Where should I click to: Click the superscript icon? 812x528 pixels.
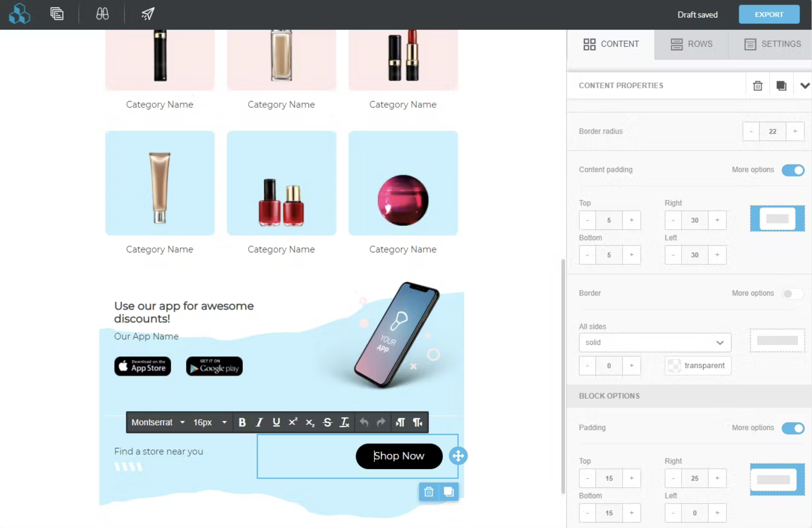(x=293, y=422)
